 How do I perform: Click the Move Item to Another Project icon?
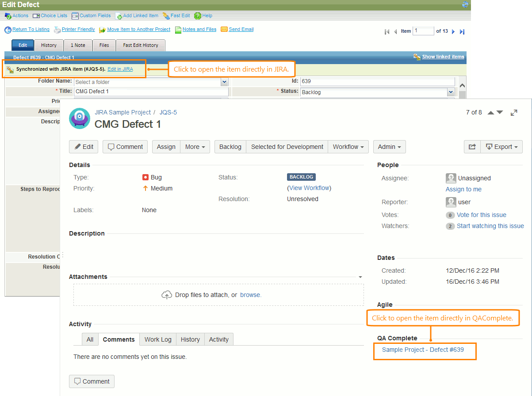pos(103,30)
